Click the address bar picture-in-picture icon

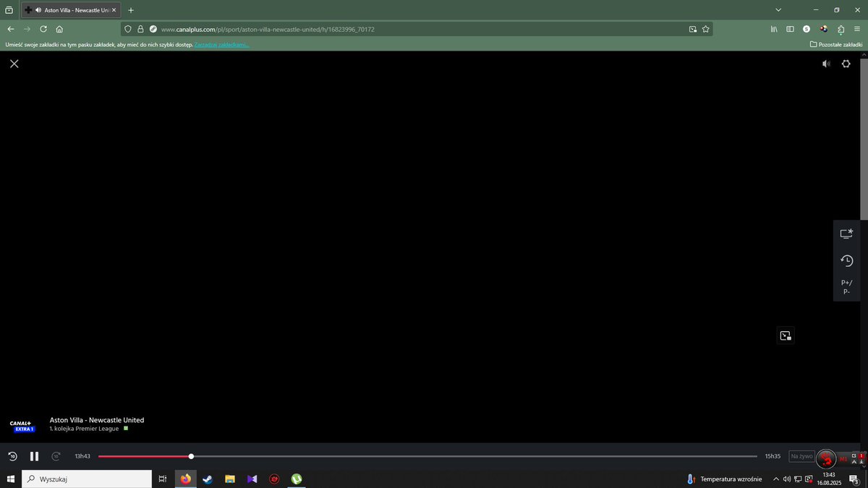pos(693,30)
